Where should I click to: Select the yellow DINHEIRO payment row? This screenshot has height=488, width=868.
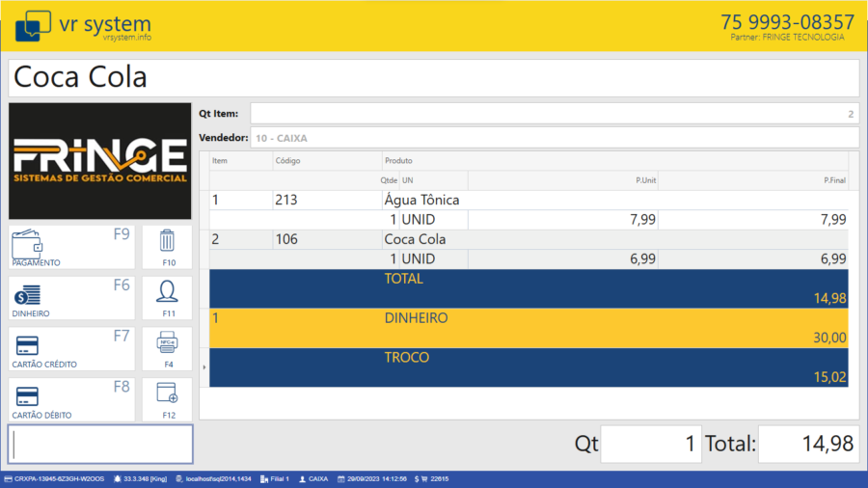529,328
